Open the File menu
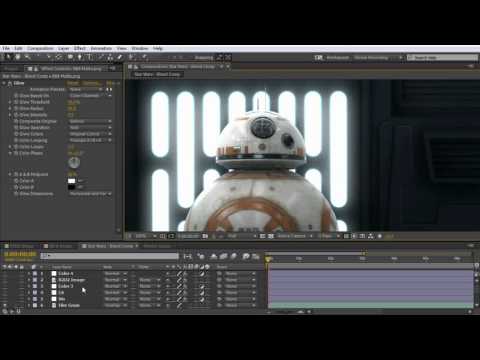The width and height of the screenshot is (480, 360). tap(6, 48)
